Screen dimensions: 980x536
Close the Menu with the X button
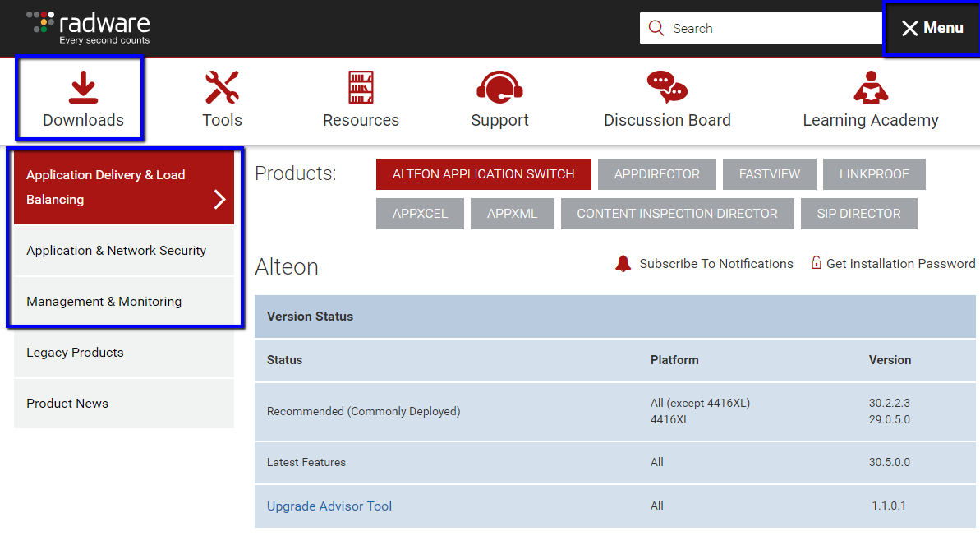909,29
